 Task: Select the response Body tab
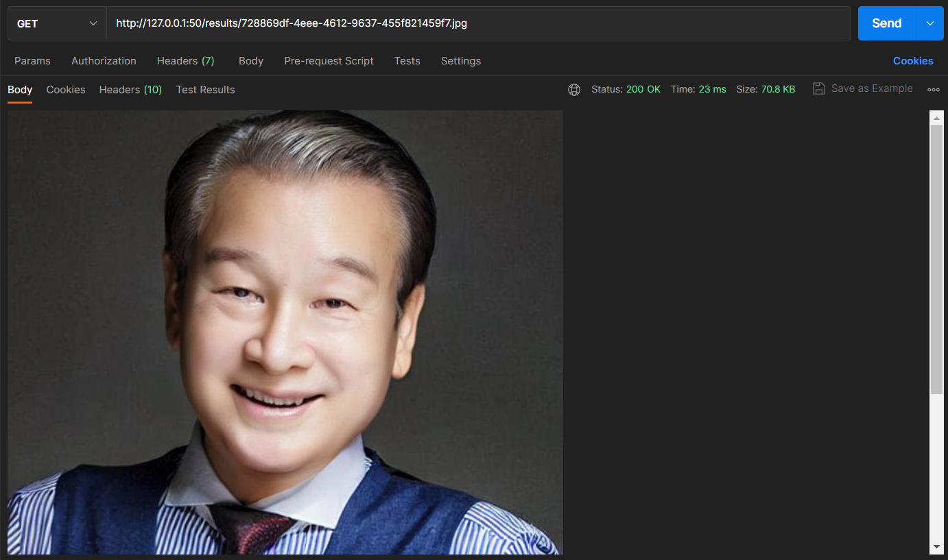click(20, 90)
